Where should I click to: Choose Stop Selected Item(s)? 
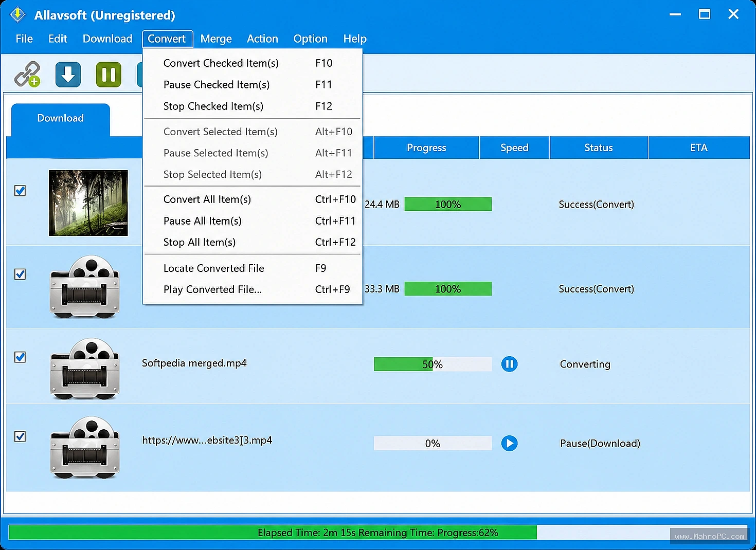click(253, 175)
